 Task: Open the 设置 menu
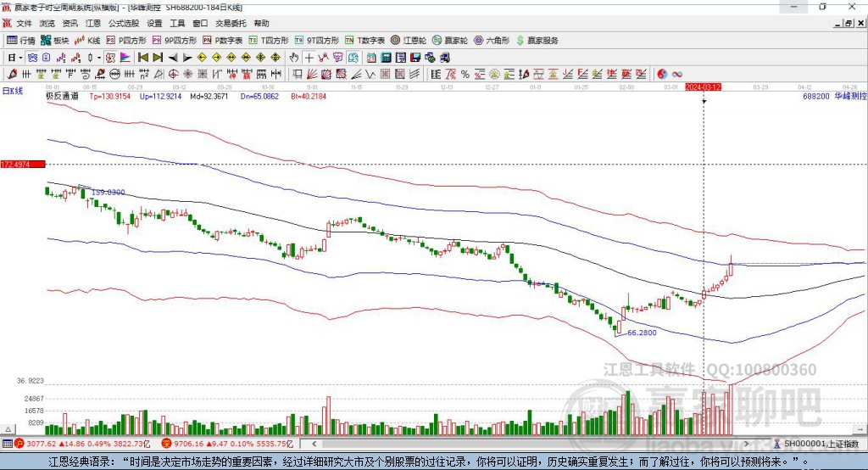pyautogui.click(x=154, y=23)
